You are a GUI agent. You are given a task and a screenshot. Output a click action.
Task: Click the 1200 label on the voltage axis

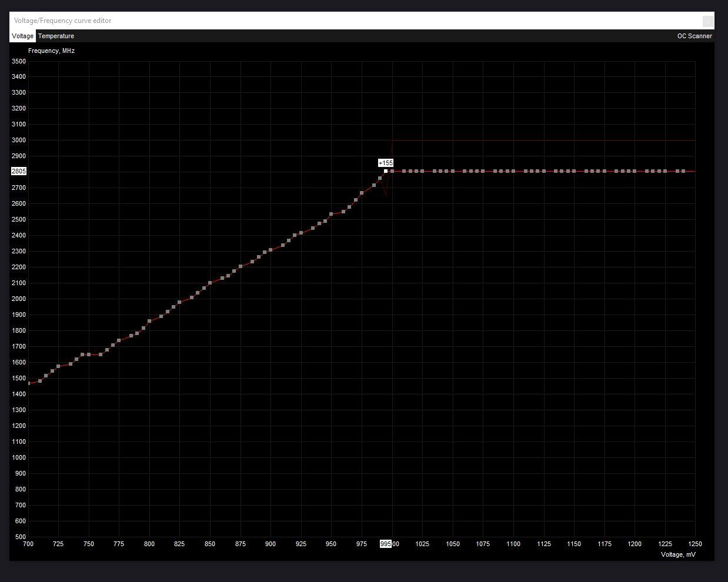(x=635, y=544)
